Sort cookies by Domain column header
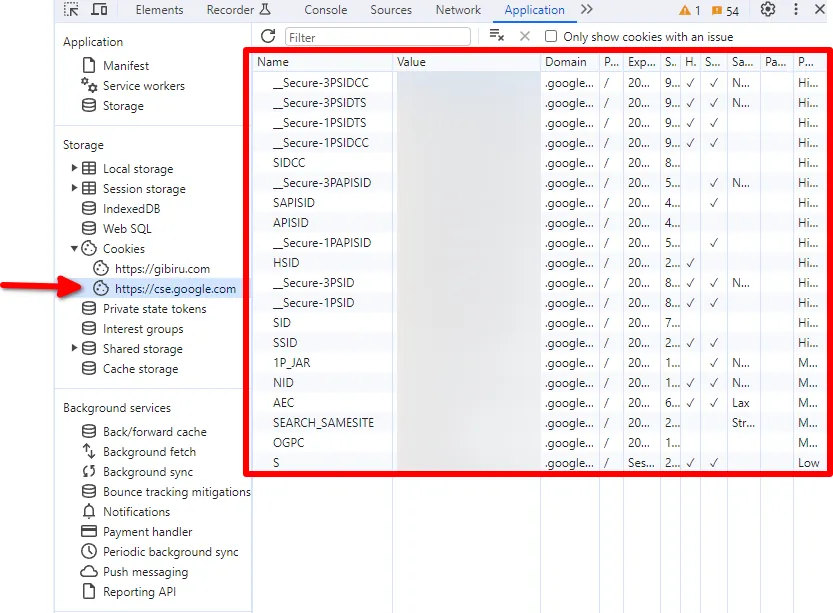 570,62
